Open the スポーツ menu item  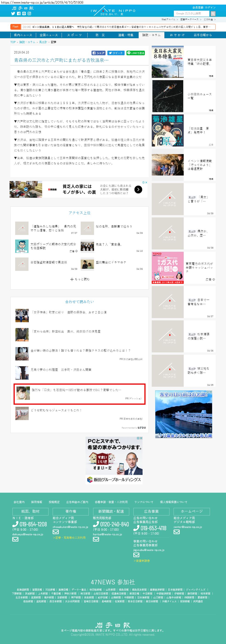click(74, 35)
